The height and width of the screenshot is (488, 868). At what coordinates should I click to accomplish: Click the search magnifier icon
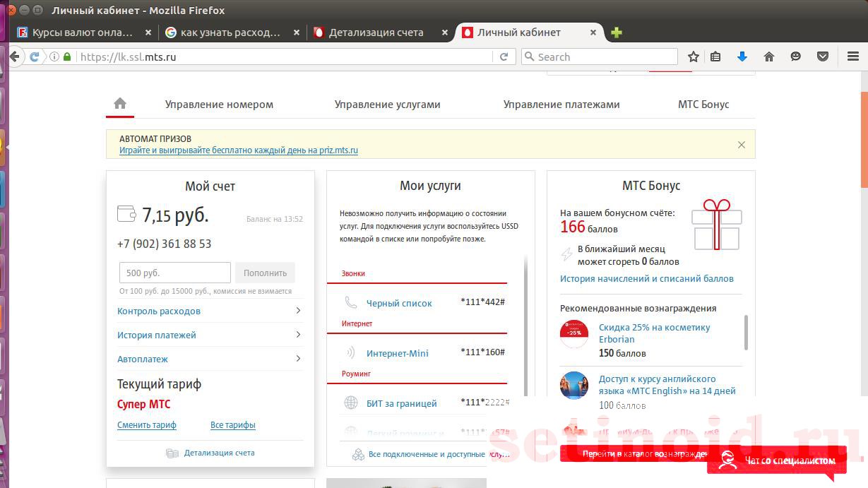click(529, 56)
